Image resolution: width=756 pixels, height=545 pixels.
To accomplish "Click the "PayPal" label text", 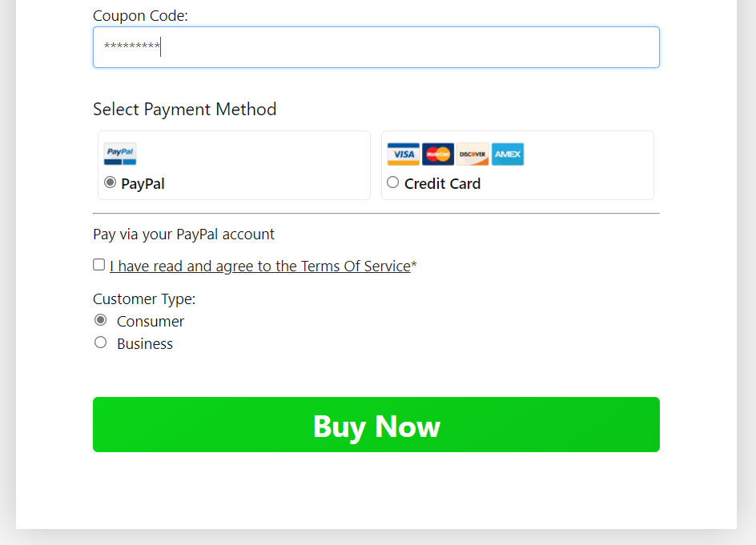I will [143, 184].
